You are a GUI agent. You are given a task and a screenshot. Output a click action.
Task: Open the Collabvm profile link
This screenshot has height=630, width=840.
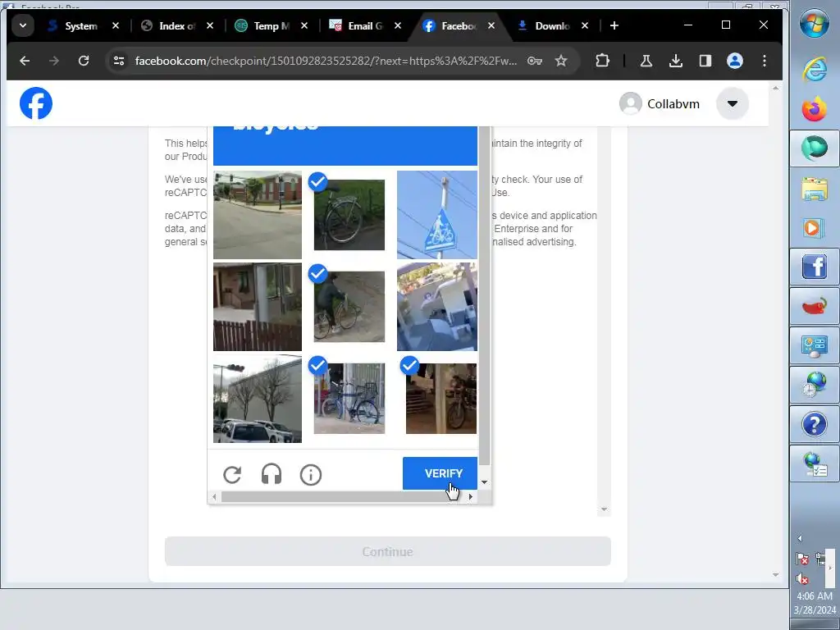coord(660,103)
